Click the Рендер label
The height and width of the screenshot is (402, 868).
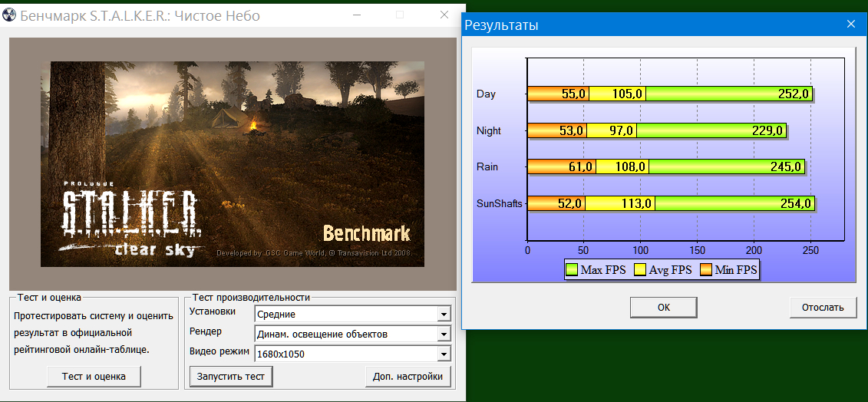point(206,331)
